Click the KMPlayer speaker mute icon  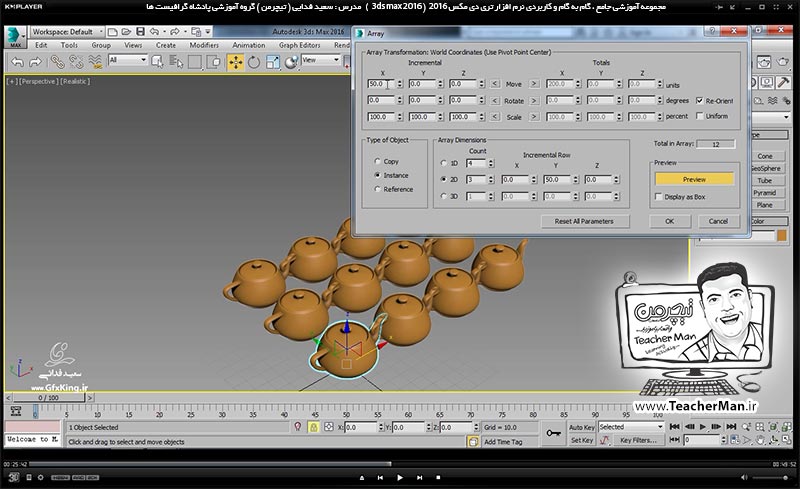744,478
